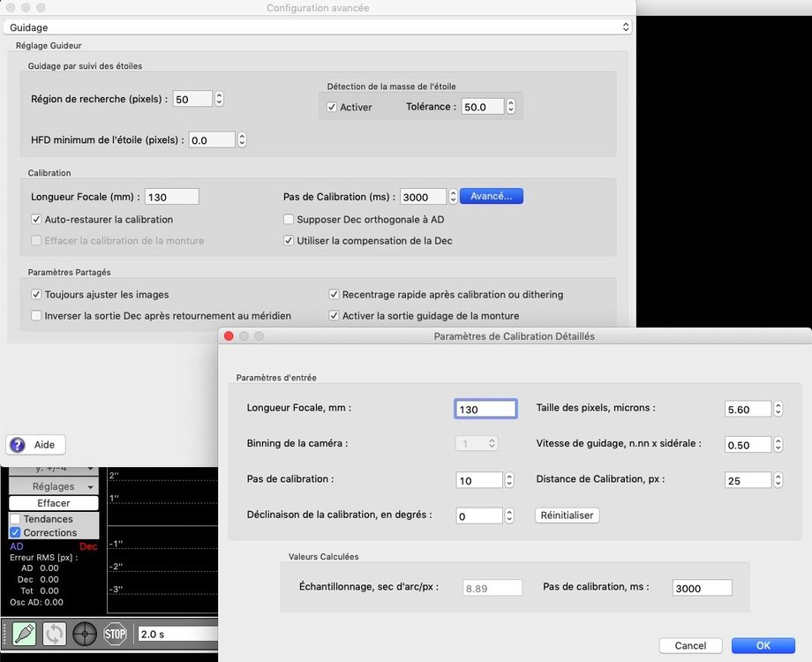Confirm with the OK button
Screen dimensions: 812x662
pos(763,645)
